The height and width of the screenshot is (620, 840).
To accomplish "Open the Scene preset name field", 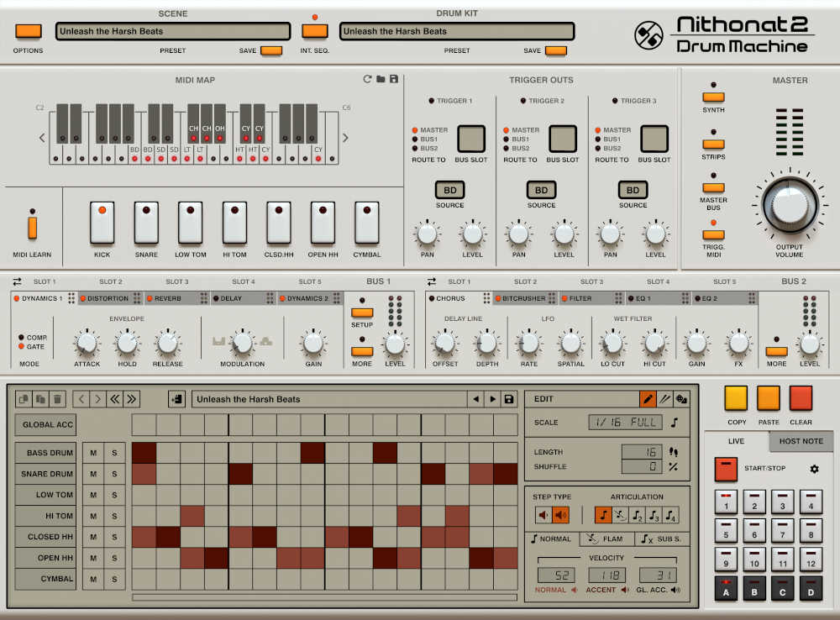I will (173, 31).
